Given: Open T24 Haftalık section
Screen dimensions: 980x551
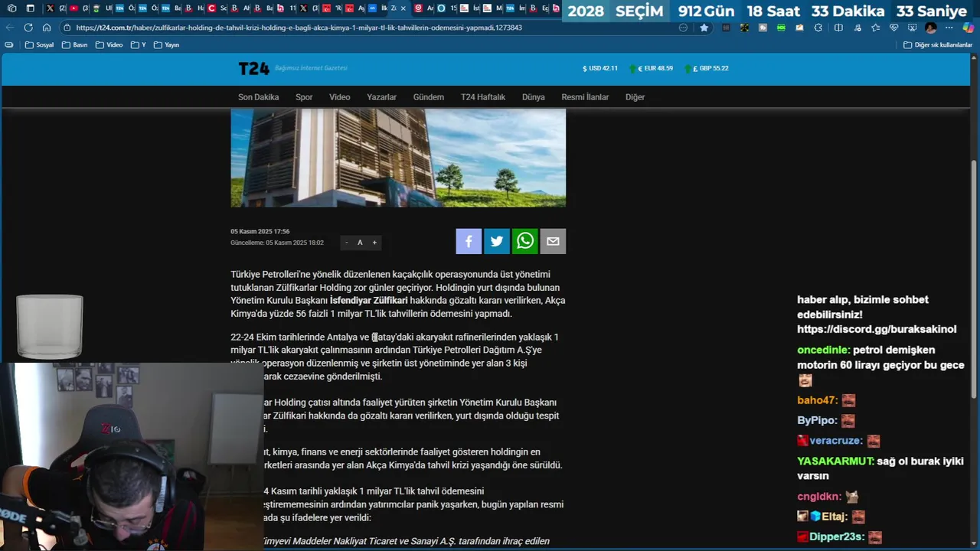Looking at the screenshot, I should pos(483,97).
